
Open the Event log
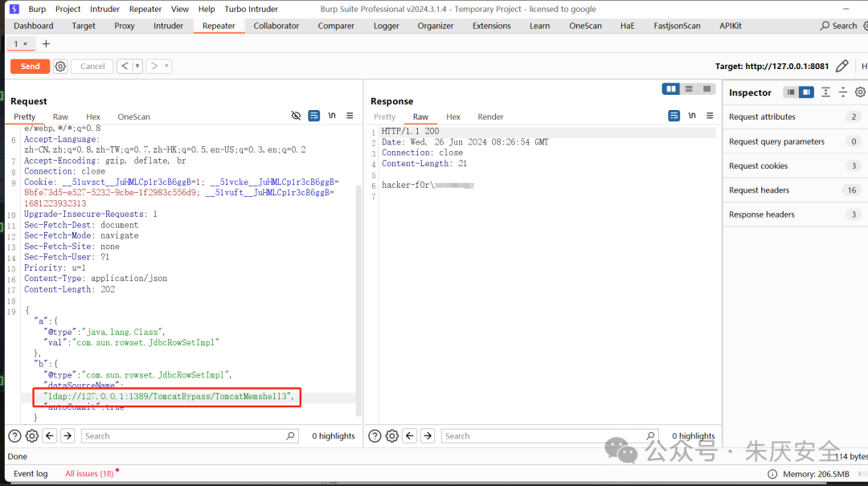[31, 474]
